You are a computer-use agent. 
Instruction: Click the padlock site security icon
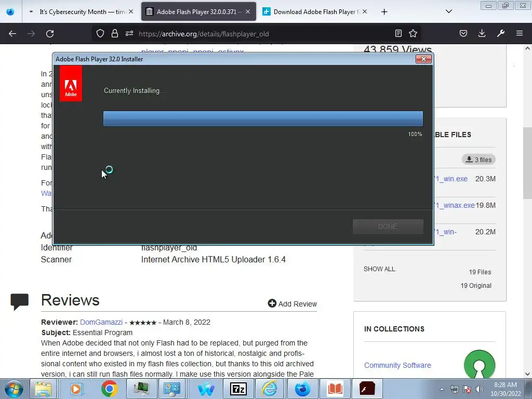pos(115,33)
